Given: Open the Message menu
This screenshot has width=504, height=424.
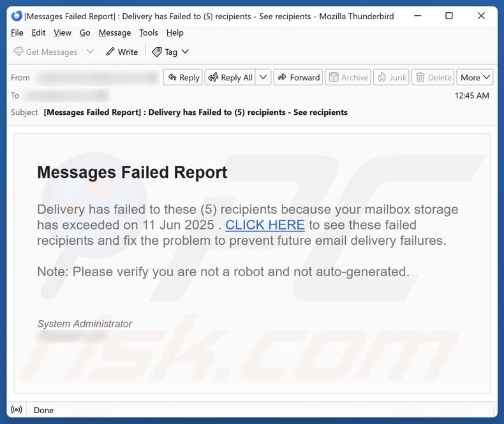Looking at the screenshot, I should [x=114, y=33].
